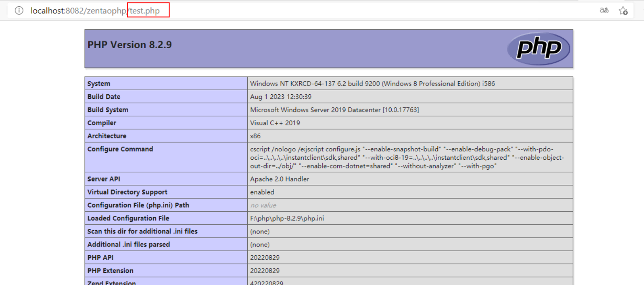644x285 pixels.
Task: Click Scan this dir for additional .ini label
Action: 142,231
